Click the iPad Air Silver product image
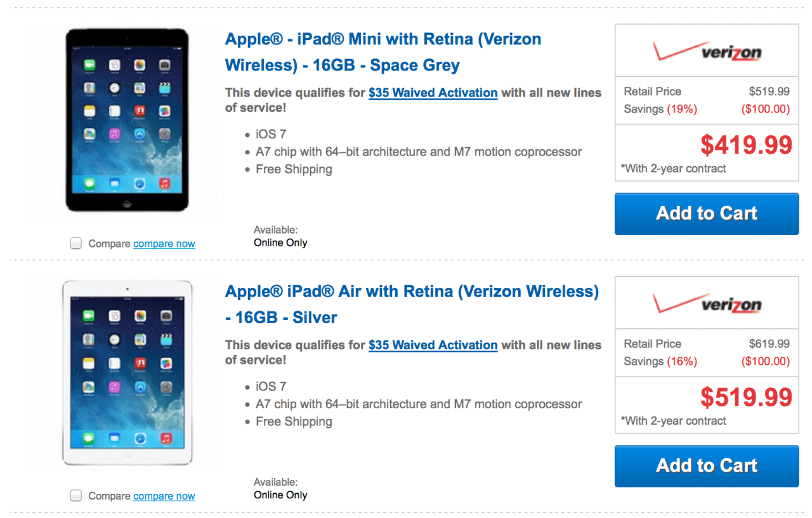The width and height of the screenshot is (812, 518). coord(127,372)
